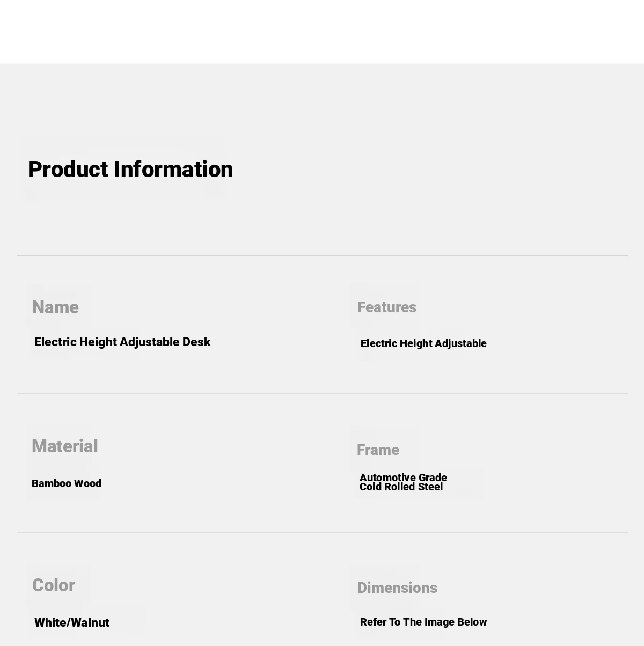Select the Bamboo Wood material value
The width and height of the screenshot is (644, 646).
point(67,484)
